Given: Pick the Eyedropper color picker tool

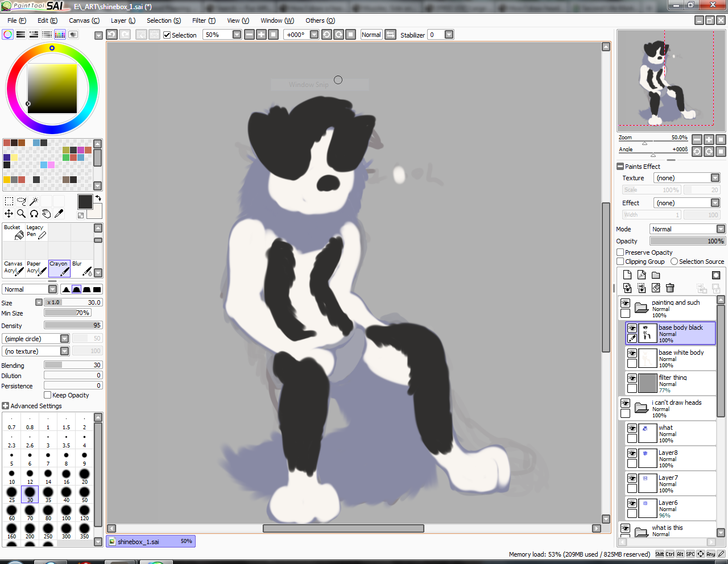Looking at the screenshot, I should (59, 214).
